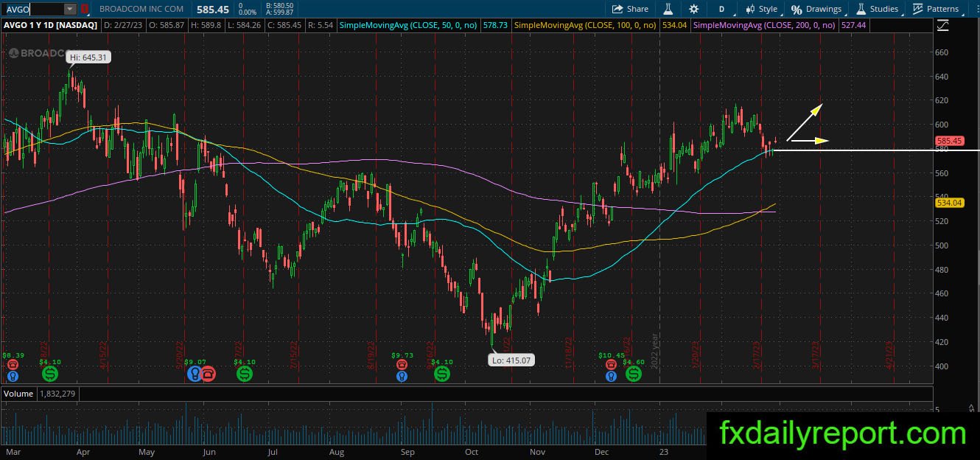Open the flask icon in the toolbar

pyautogui.click(x=668, y=9)
